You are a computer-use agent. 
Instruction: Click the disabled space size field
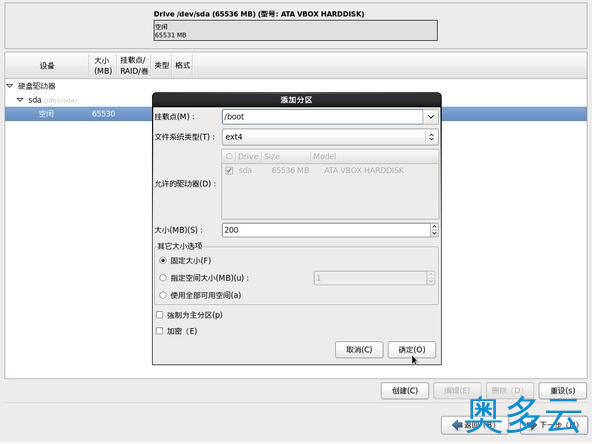pyautogui.click(x=370, y=278)
